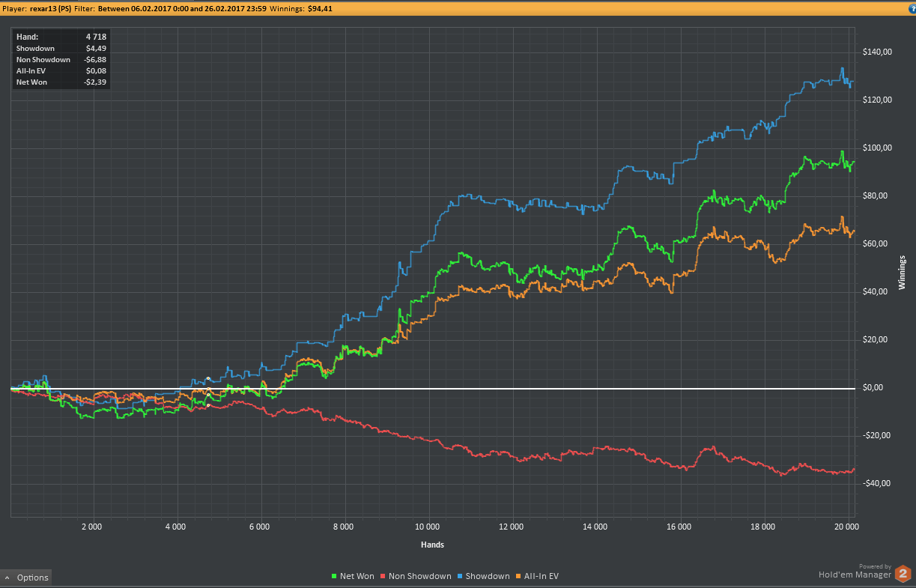
Task: Open the help question mark icon
Action: pyautogui.click(x=912, y=9)
